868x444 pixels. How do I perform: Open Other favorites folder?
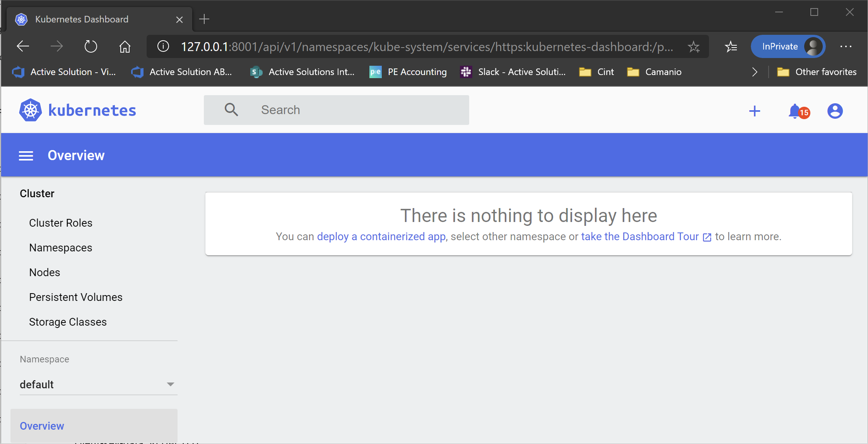[817, 72]
